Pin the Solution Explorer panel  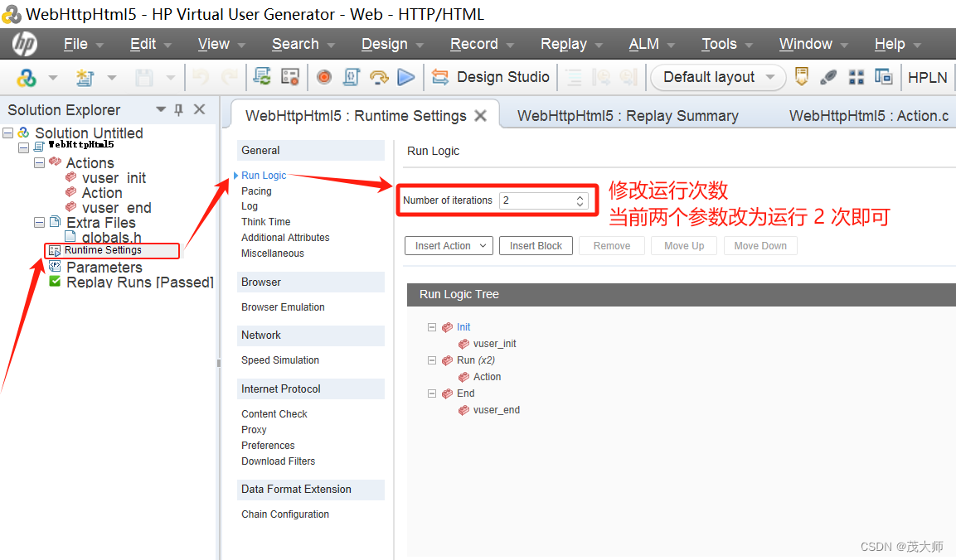[x=178, y=109]
